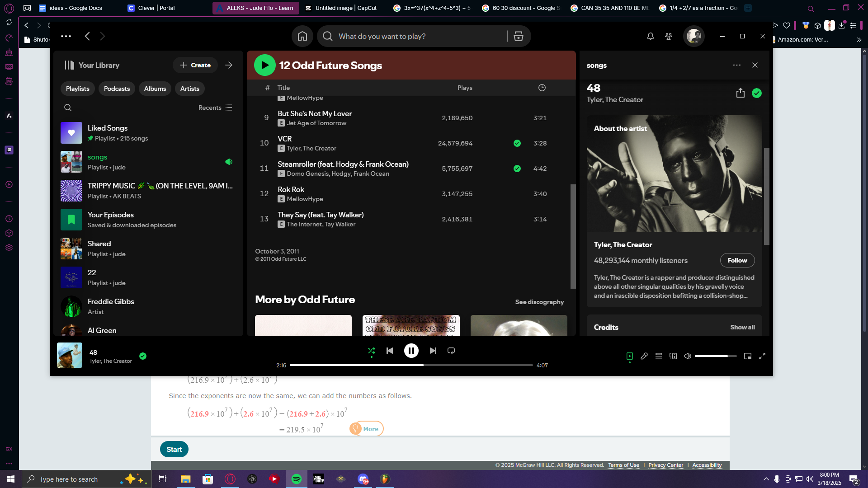Mute the Spotify volume speaker icon

click(x=688, y=356)
